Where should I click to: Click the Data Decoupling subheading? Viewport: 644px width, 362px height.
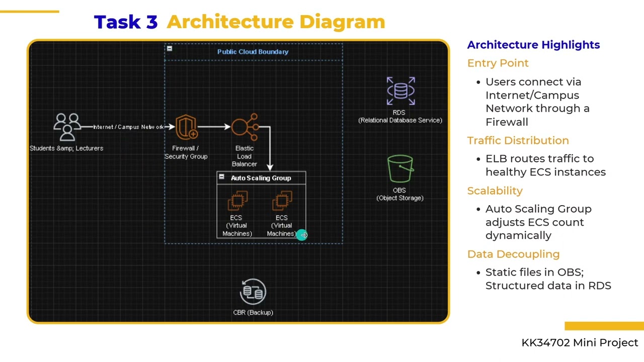click(513, 254)
